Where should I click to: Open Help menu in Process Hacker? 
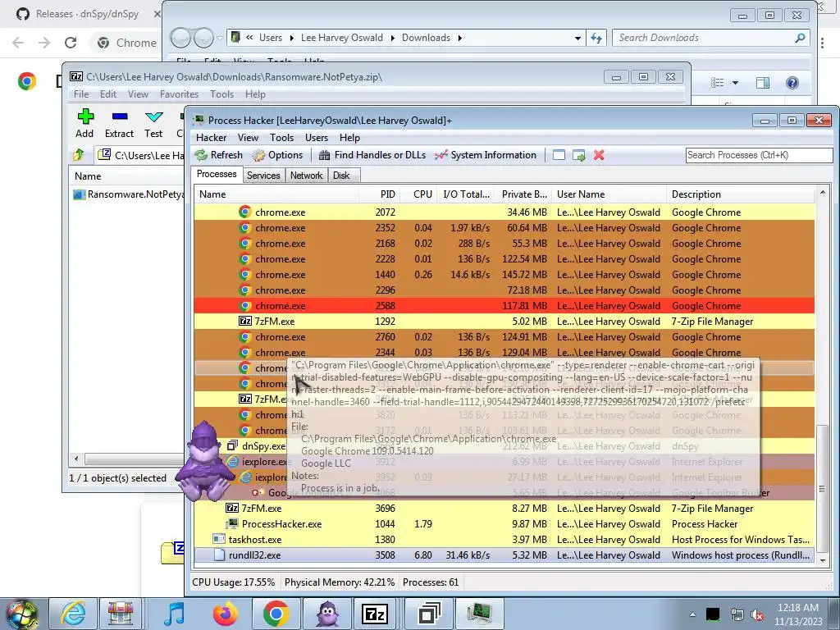[x=349, y=138]
